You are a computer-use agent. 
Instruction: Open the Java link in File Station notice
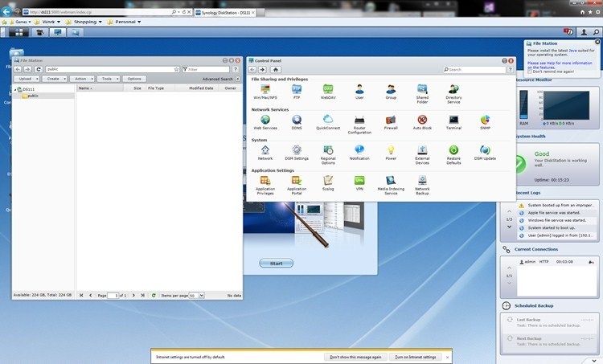pyautogui.click(x=572, y=51)
